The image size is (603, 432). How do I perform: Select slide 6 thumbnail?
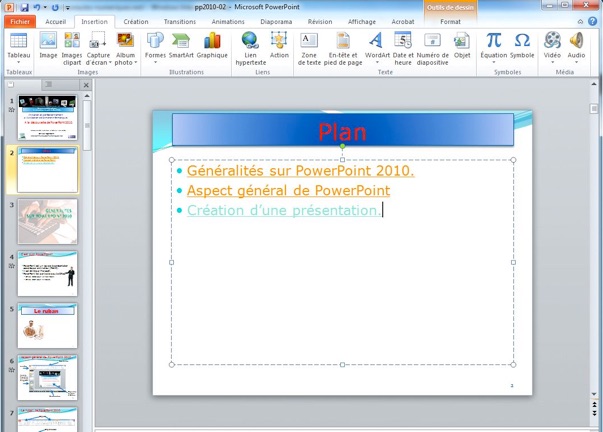coord(47,377)
